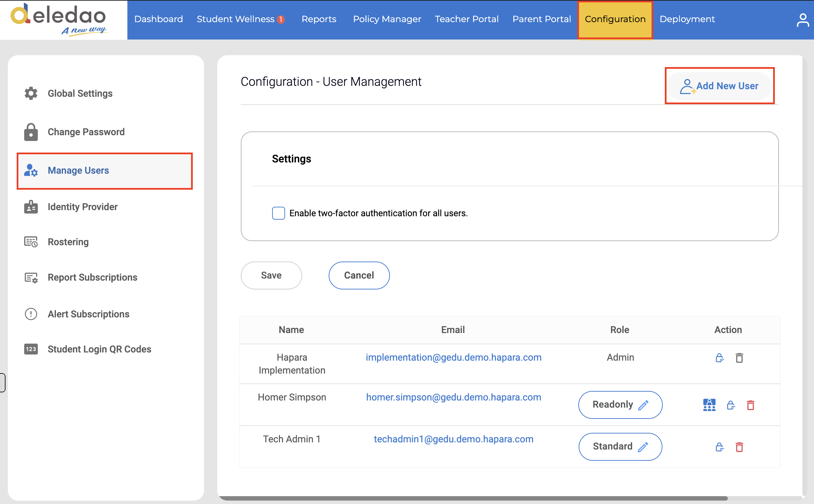Image resolution: width=814 pixels, height=504 pixels.
Task: Click Configuration - User Management title
Action: coord(331,82)
